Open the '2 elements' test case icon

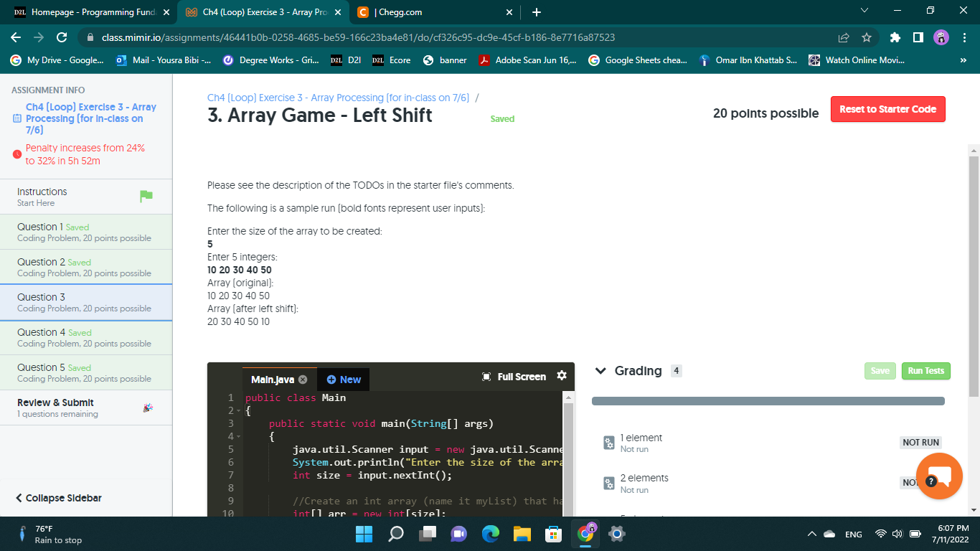609,484
